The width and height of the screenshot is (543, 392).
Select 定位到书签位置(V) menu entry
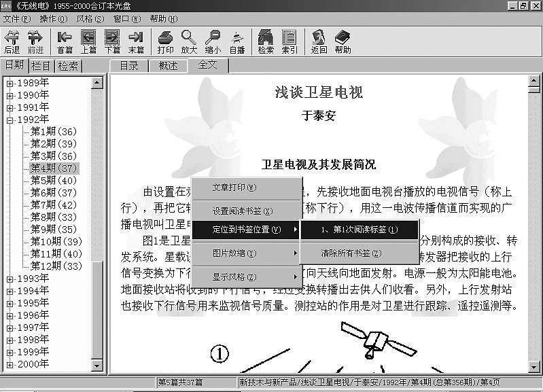coord(246,230)
